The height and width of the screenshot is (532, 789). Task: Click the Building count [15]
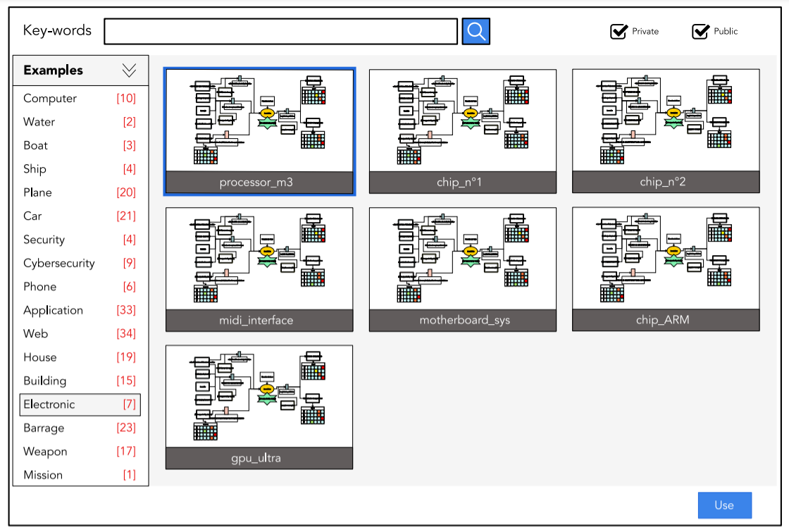point(126,381)
